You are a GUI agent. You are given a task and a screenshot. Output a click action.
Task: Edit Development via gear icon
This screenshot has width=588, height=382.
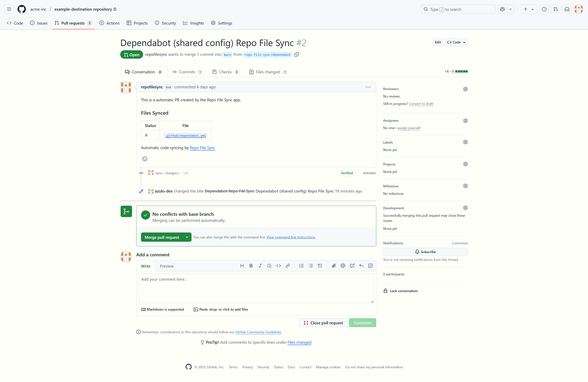[465, 208]
